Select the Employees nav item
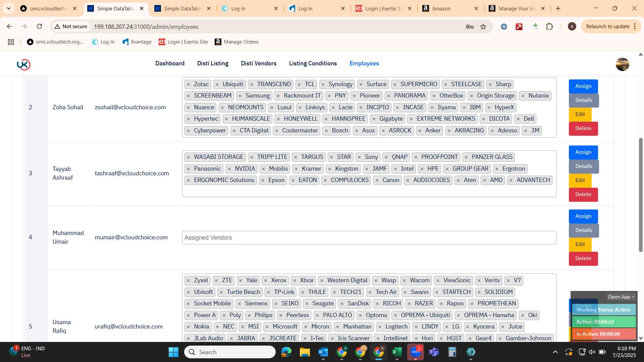This screenshot has width=644, height=362. point(364,63)
